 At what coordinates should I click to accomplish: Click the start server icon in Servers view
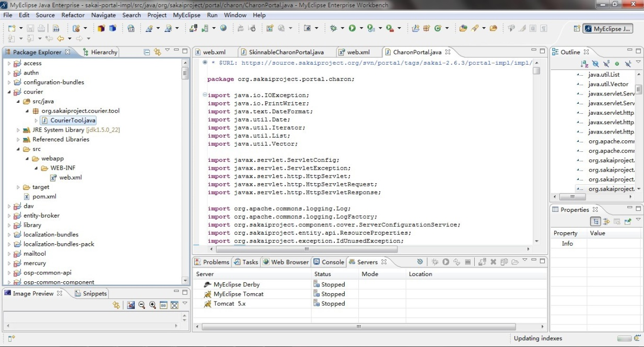(446, 262)
